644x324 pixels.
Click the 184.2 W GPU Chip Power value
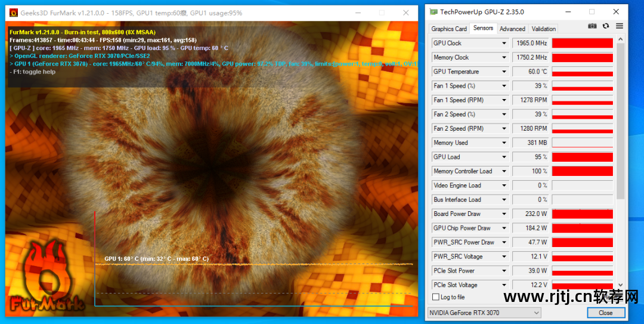click(530, 228)
